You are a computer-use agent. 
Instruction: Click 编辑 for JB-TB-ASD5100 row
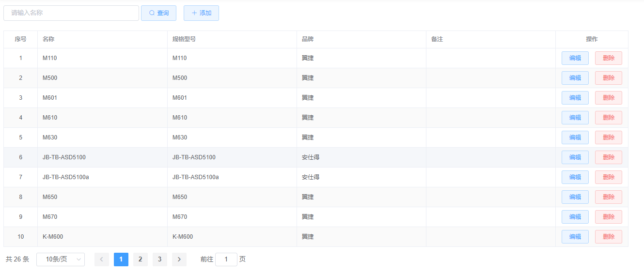point(575,157)
